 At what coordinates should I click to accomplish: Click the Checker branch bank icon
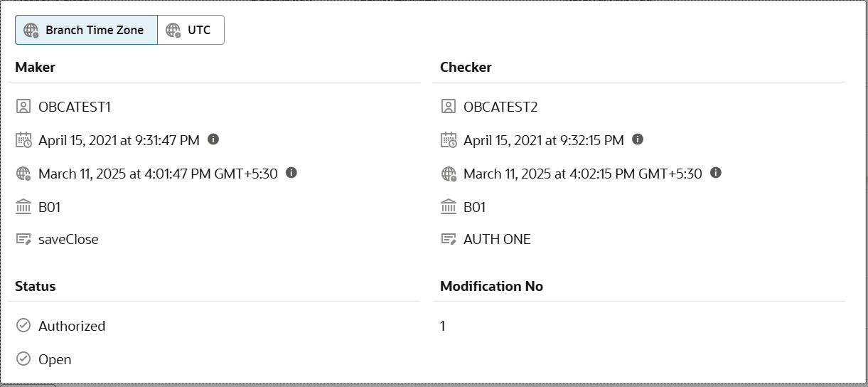[x=449, y=207]
